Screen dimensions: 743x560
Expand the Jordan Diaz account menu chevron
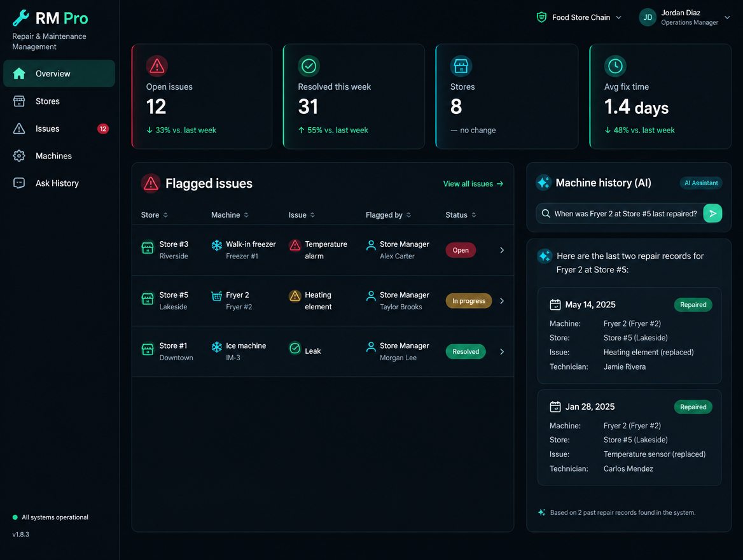tap(727, 18)
